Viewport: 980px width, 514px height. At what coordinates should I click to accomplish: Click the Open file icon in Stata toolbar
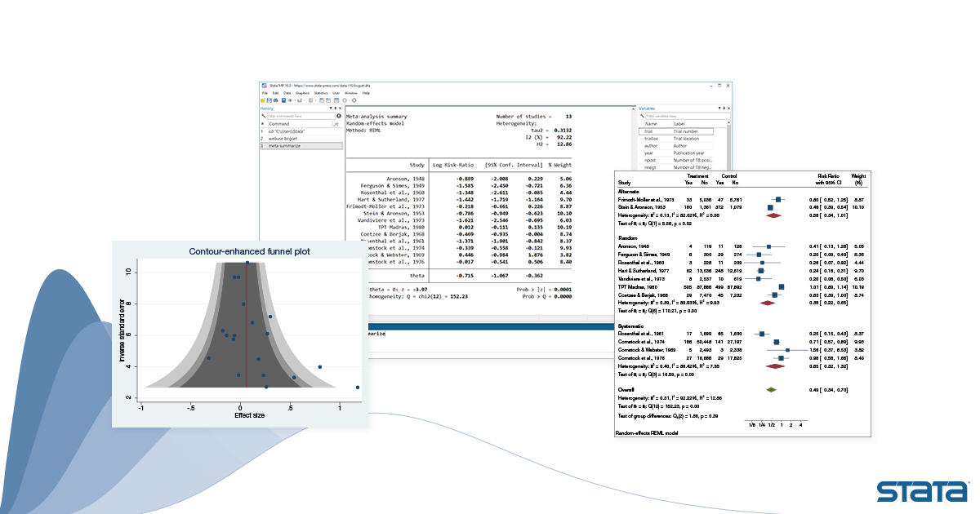tap(263, 100)
